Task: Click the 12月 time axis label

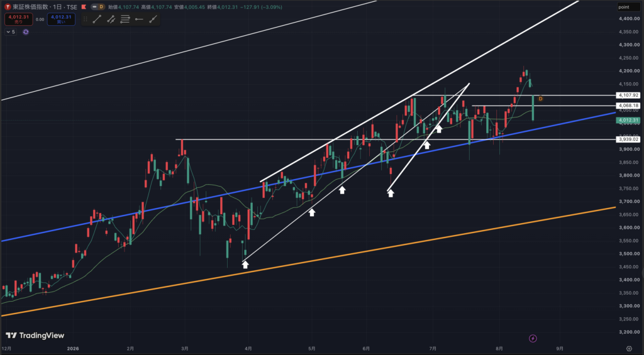Action: [6, 349]
